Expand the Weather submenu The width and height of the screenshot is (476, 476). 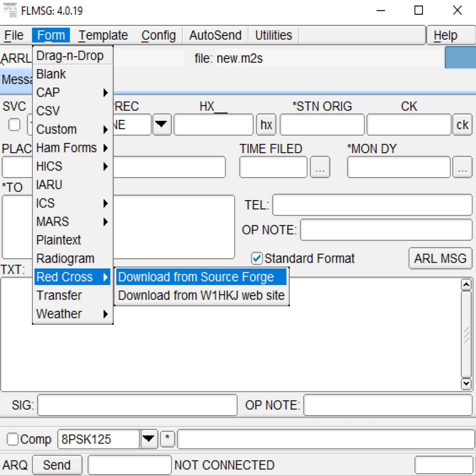point(59,313)
